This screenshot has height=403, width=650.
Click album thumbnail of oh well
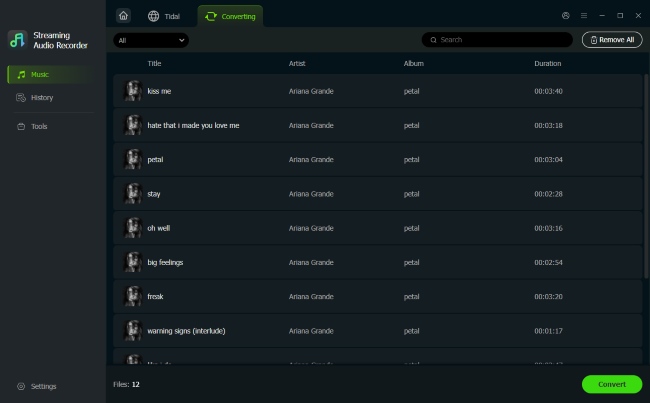(x=133, y=228)
